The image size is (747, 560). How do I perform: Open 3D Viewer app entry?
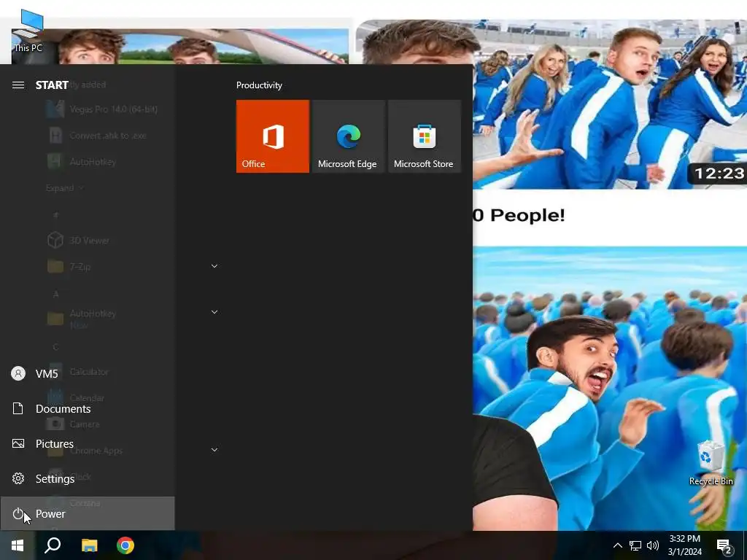pyautogui.click(x=79, y=241)
